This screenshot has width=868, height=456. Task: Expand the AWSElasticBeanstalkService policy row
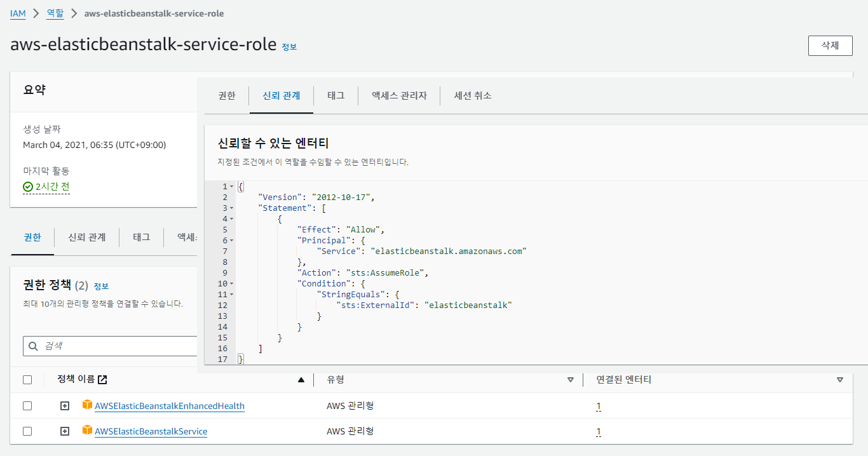[65, 431]
